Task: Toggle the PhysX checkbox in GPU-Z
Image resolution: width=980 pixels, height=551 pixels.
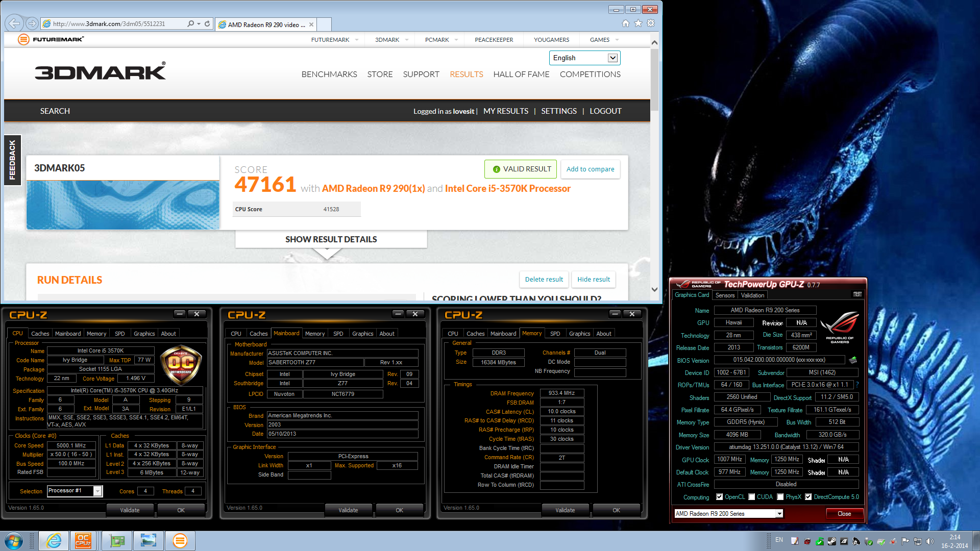Action: pos(780,497)
